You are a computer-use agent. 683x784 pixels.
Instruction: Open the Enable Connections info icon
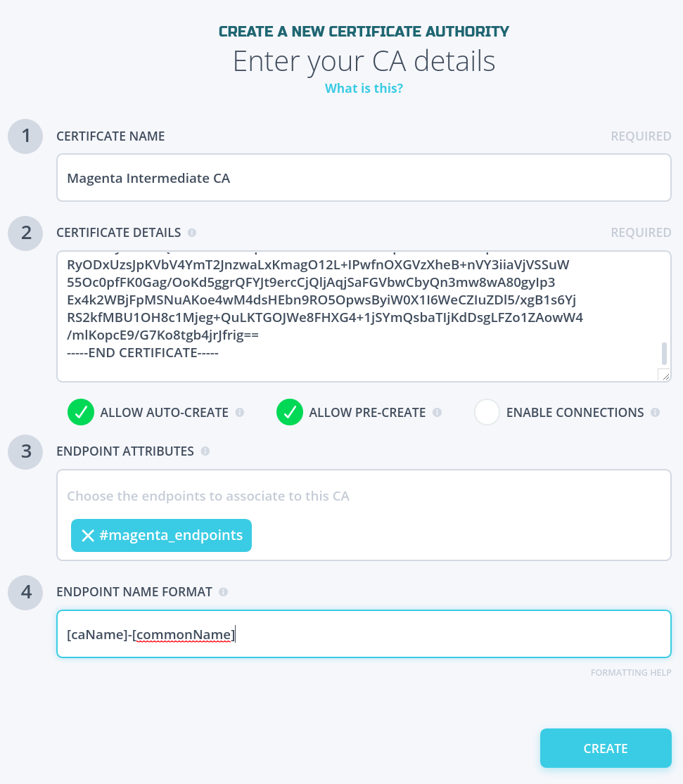pos(656,413)
